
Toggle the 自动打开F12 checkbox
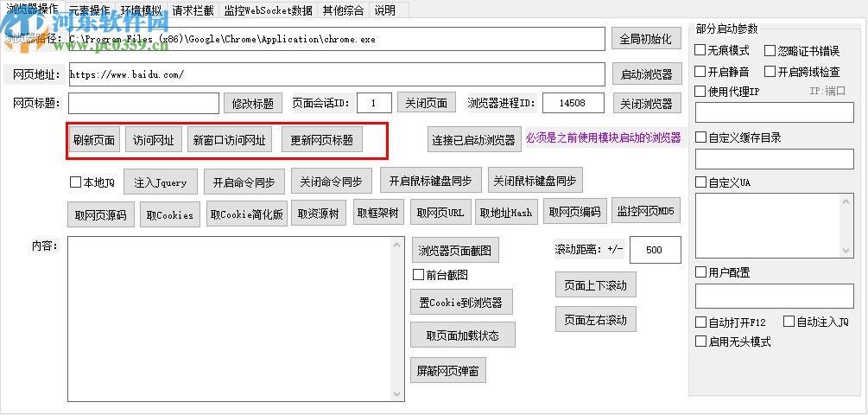point(700,322)
